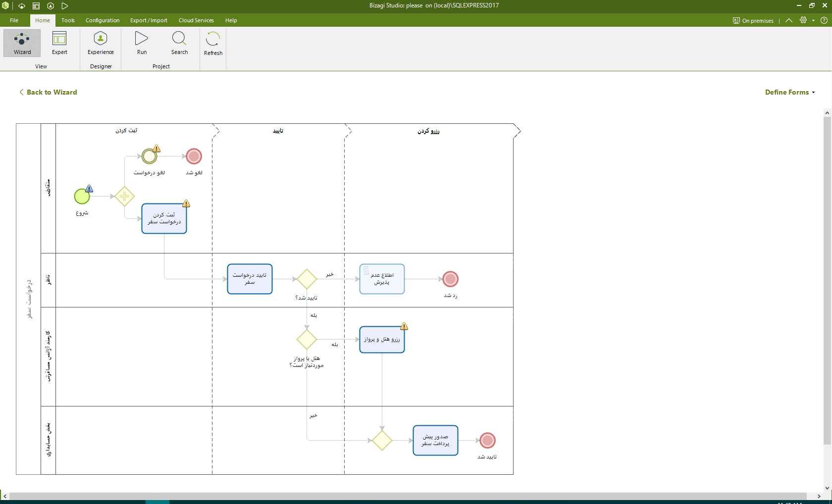832x504 pixels.
Task: Open the Tools tab
Action: (68, 20)
